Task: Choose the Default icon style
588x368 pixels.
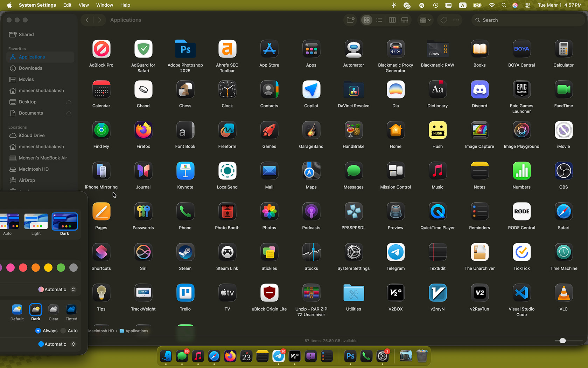Action: [x=17, y=309]
